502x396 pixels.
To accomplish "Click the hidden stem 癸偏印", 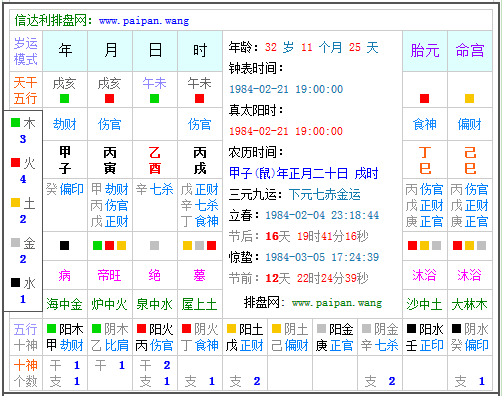I will point(65,189).
